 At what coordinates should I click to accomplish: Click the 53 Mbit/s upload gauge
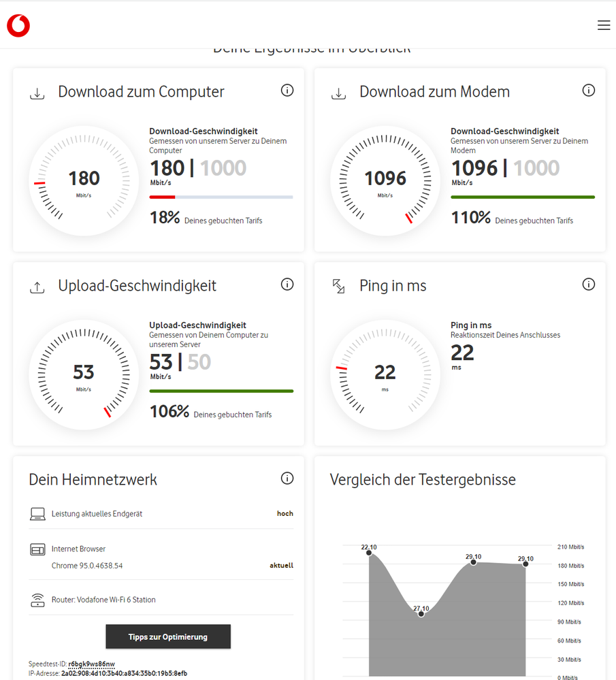pyautogui.click(x=84, y=374)
